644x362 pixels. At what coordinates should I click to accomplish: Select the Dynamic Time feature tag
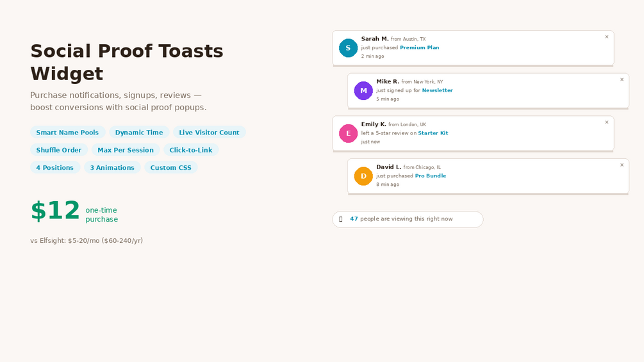pos(139,133)
